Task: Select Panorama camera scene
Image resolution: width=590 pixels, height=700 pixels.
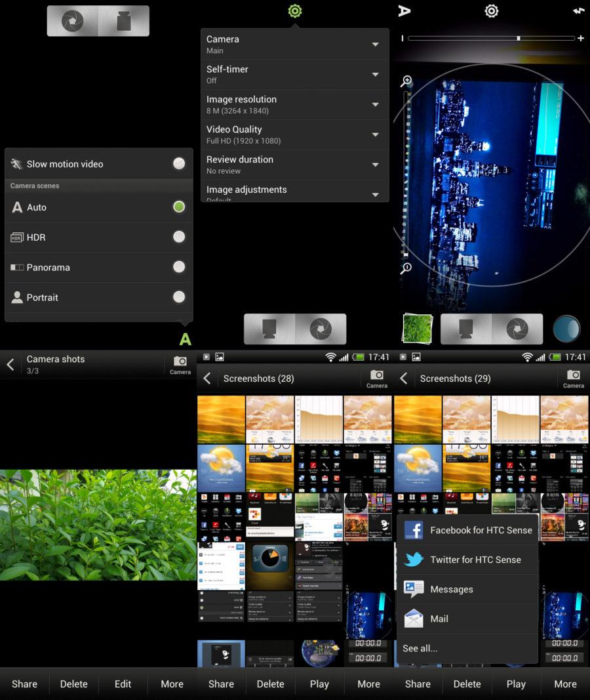Action: [x=99, y=267]
